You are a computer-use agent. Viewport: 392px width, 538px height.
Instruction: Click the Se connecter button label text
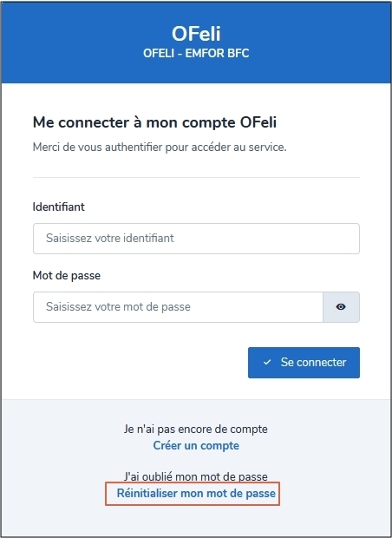click(313, 363)
